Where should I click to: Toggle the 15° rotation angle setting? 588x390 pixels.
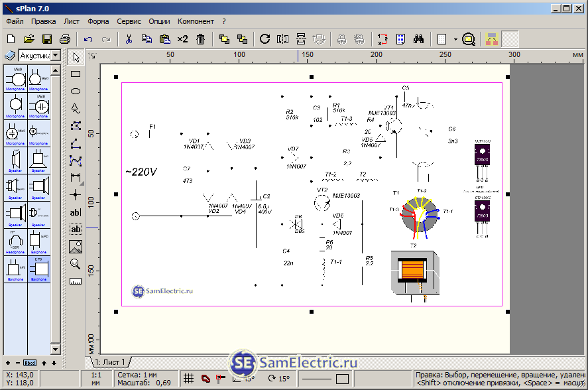coord(279,379)
